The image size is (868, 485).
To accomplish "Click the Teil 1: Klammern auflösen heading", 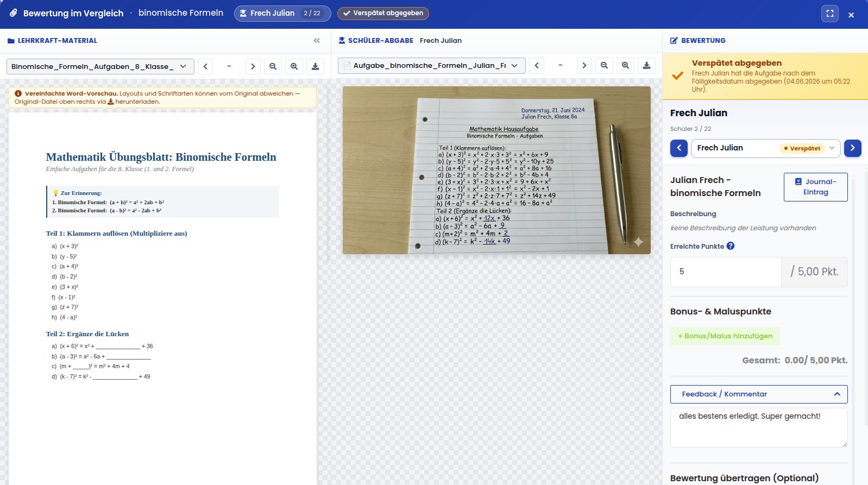I will pos(116,234).
